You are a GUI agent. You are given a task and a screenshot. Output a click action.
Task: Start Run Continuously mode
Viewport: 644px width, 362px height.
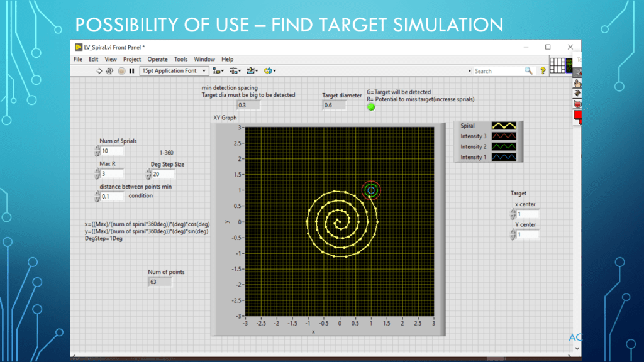coord(110,71)
